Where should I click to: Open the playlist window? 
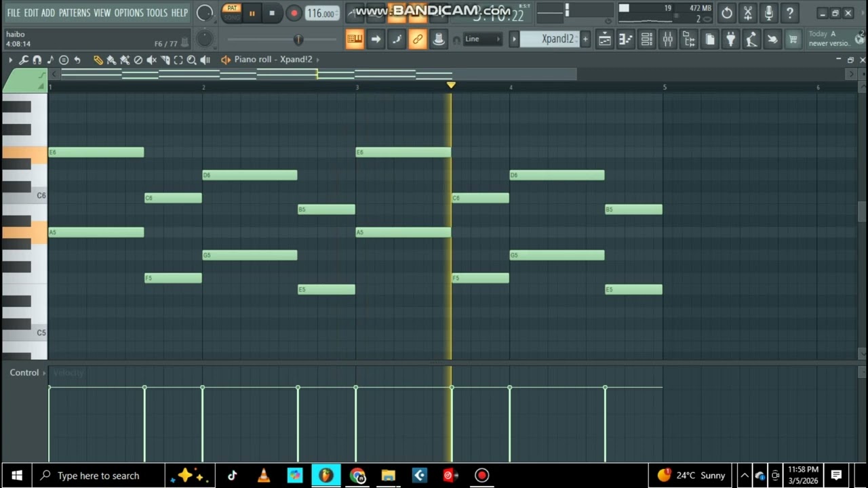(605, 39)
